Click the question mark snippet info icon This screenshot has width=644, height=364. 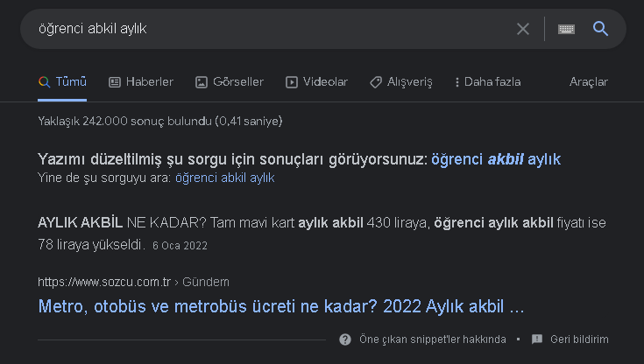coord(345,339)
